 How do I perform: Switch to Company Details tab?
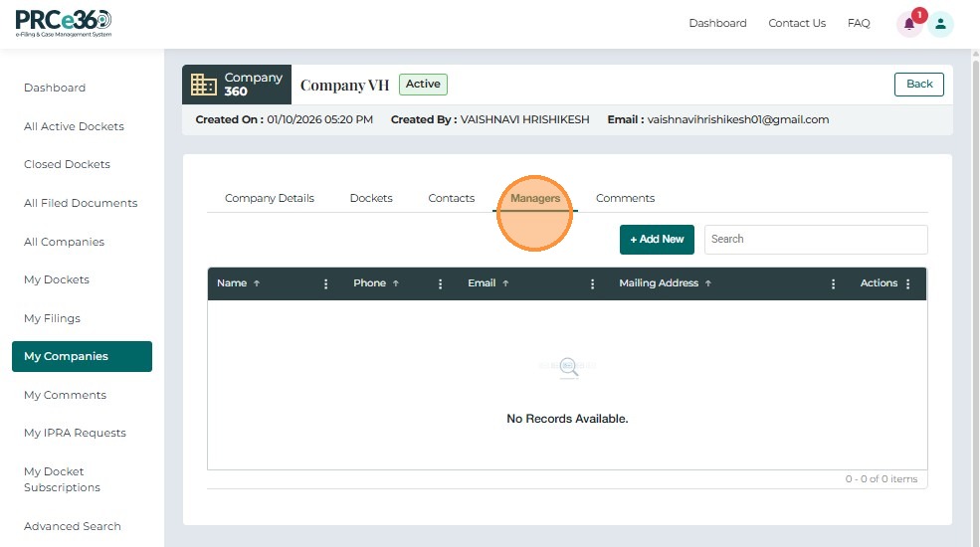(270, 198)
